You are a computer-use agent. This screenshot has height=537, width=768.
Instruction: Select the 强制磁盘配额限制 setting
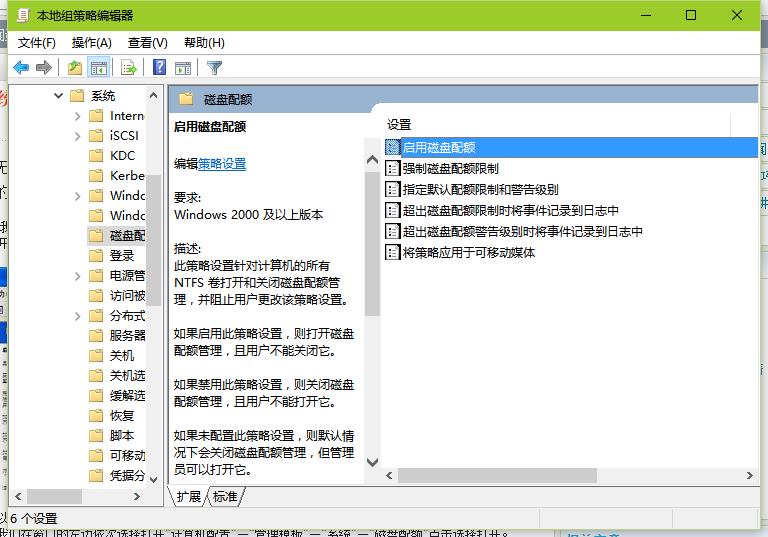pos(450,168)
